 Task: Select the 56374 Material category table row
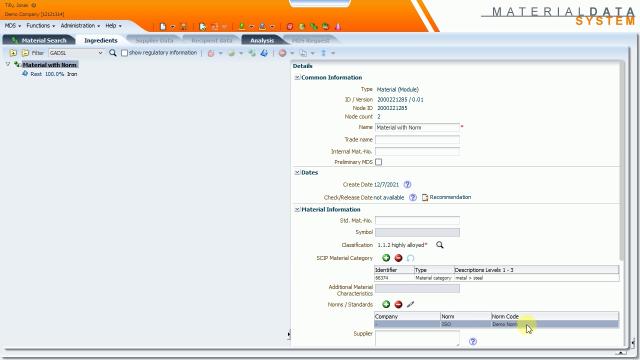click(496, 278)
